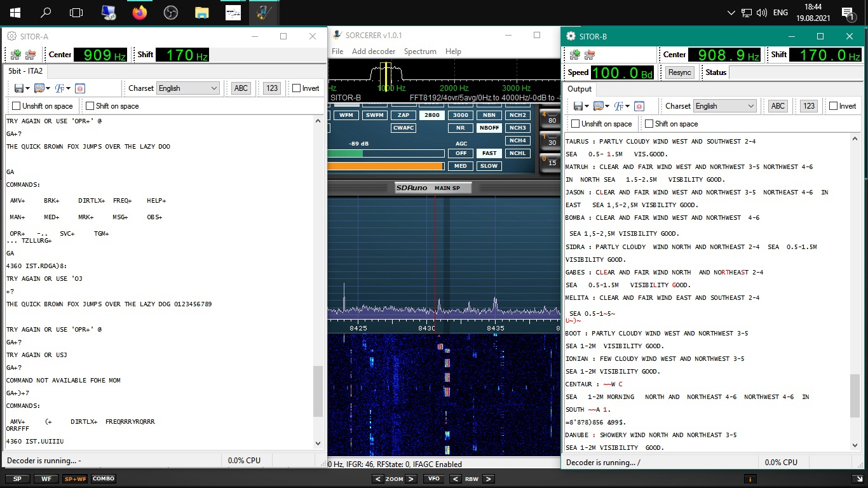This screenshot has width=868, height=488.
Task: Click the ABC button in SITOR-A
Action: click(241, 88)
